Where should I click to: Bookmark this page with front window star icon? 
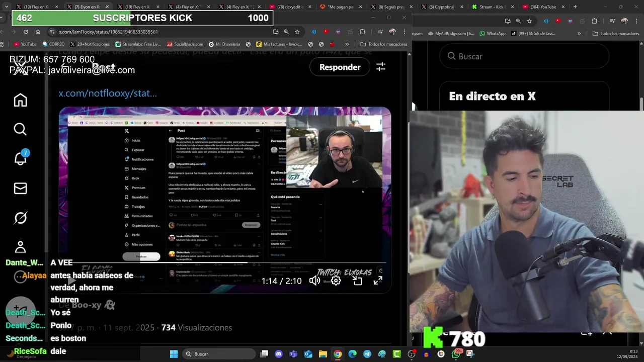click(x=297, y=32)
